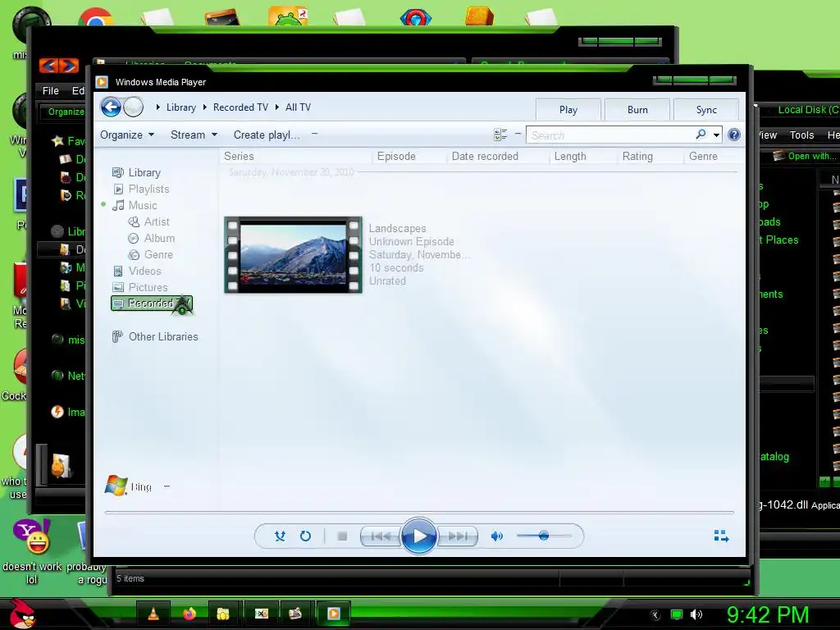The height and width of the screenshot is (630, 840).
Task: Select Recorded TV in navigation tree
Action: pyautogui.click(x=152, y=304)
